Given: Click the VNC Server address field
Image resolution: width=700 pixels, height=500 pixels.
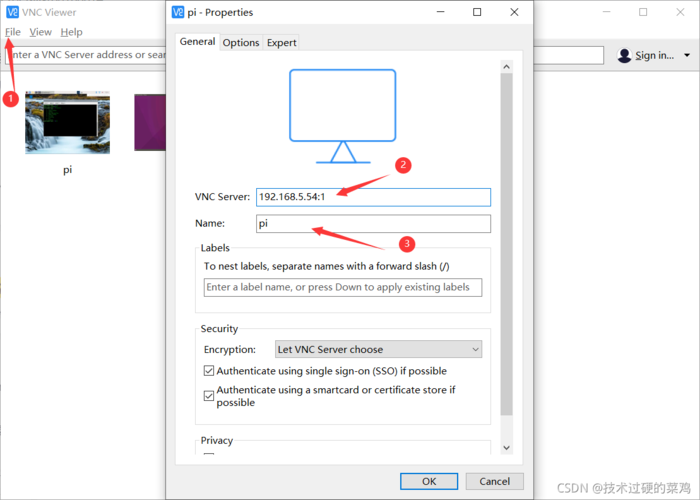Looking at the screenshot, I should [373, 197].
